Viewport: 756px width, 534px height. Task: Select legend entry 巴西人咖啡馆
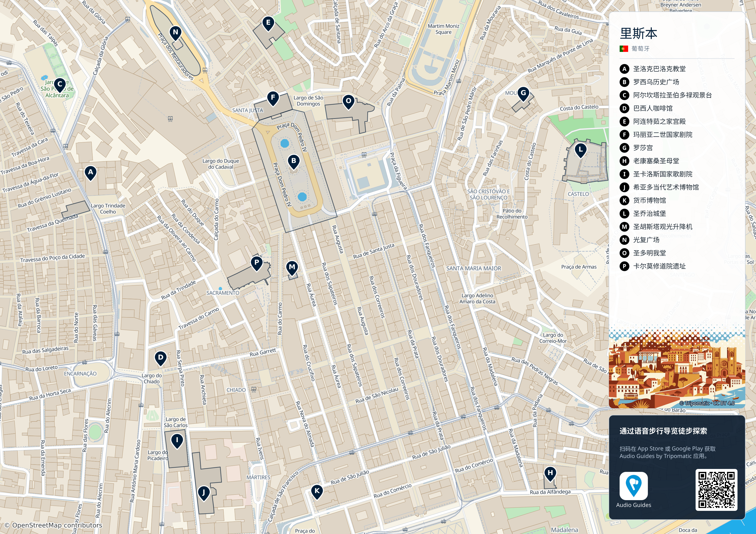coord(652,108)
